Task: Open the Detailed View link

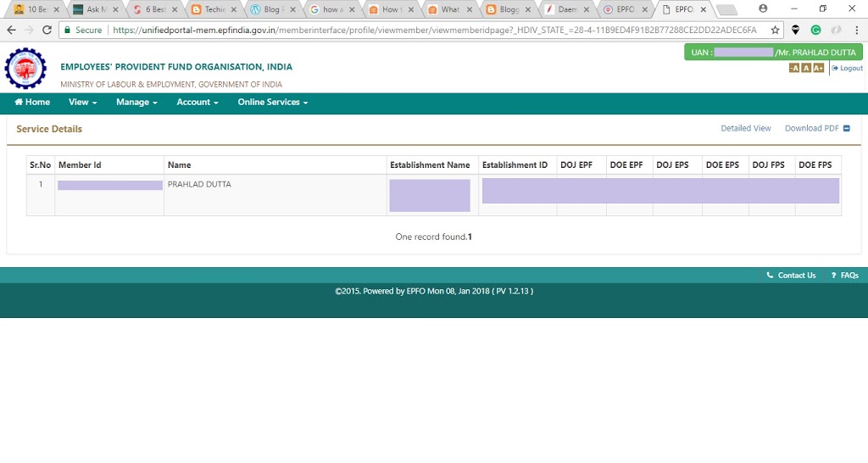Action: coord(746,129)
